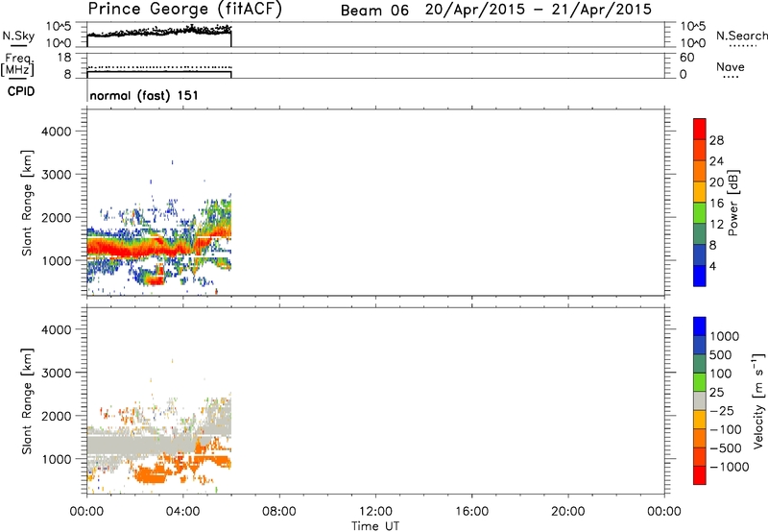This screenshot has width=768, height=532.
Task: Click the 20:00 time axis tick label
Action: click(567, 512)
